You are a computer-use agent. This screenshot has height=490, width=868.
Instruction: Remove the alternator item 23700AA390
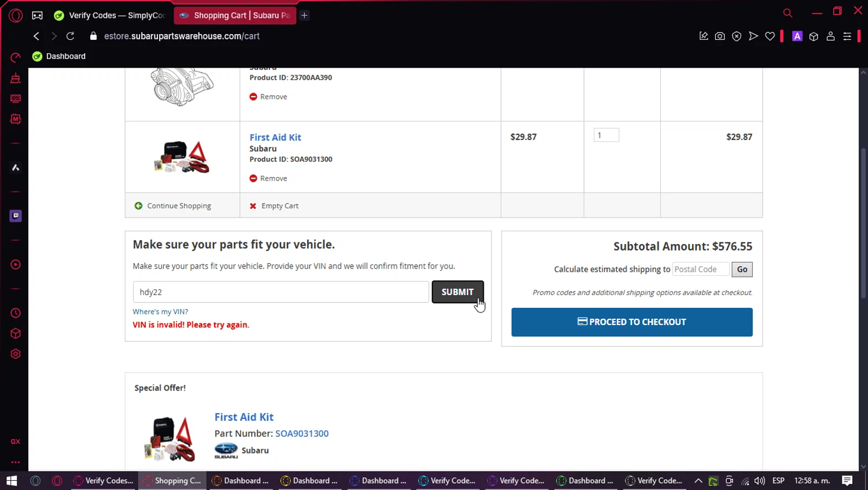coord(269,97)
